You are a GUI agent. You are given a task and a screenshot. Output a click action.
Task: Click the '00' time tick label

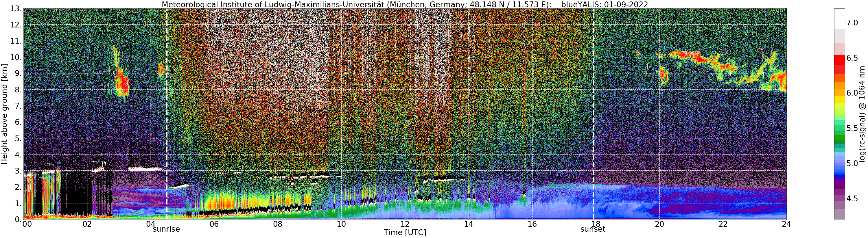tap(27, 224)
